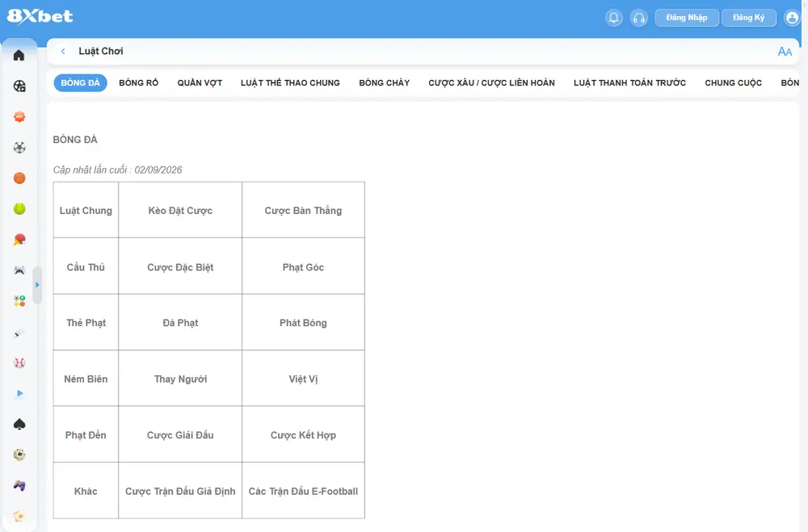Viewport: 808px width, 532px height.
Task: Open the Phạt Góc rules cell
Action: (x=304, y=266)
